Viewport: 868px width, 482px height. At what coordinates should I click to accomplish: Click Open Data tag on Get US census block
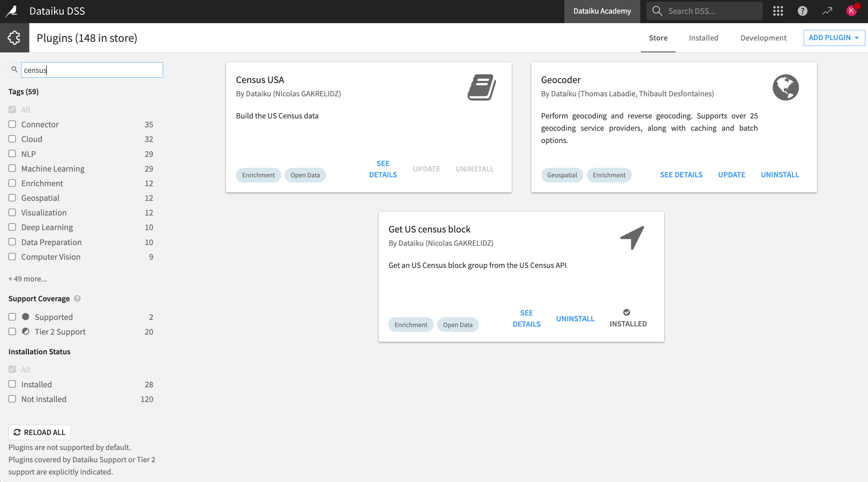(x=457, y=325)
